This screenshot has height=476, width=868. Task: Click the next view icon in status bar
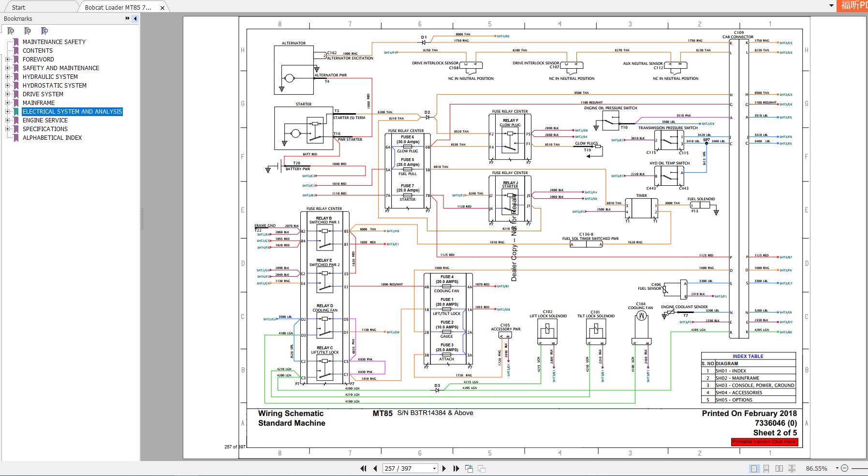(x=482, y=468)
